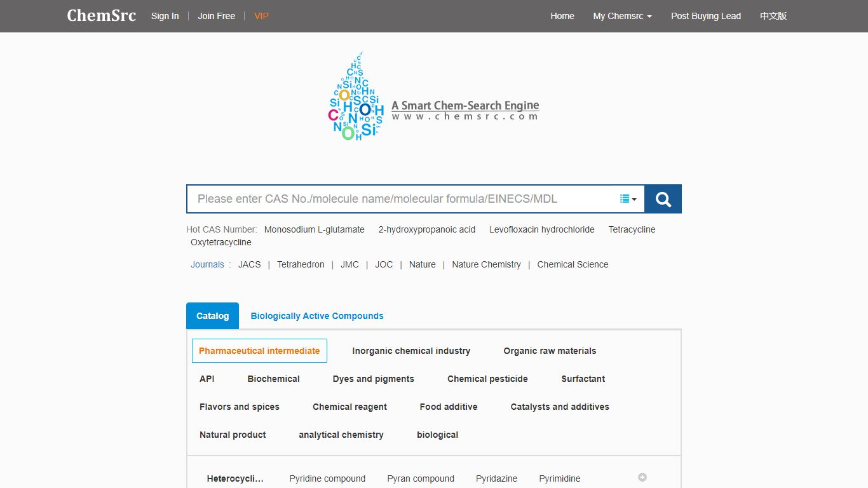The width and height of the screenshot is (868, 488).
Task: Open the VIP link
Action: 261,16
